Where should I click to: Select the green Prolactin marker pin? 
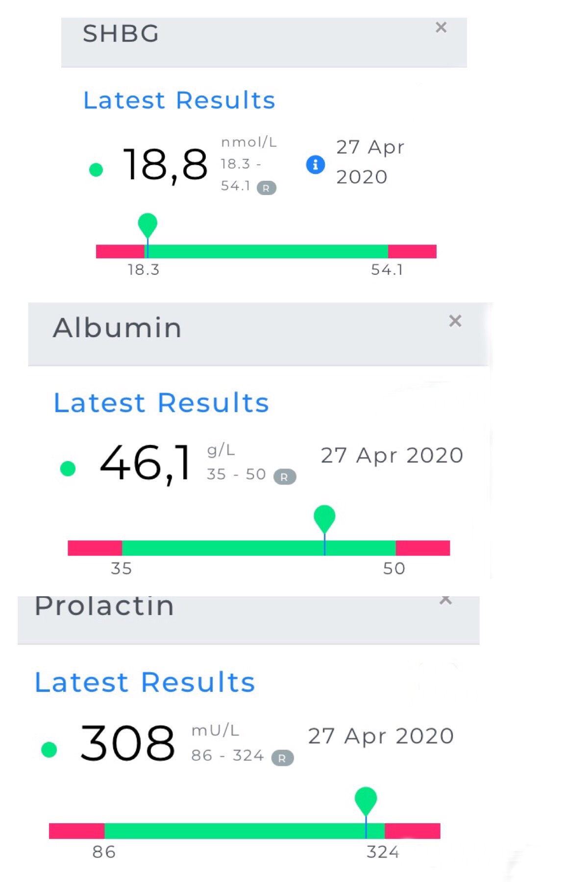(x=366, y=801)
